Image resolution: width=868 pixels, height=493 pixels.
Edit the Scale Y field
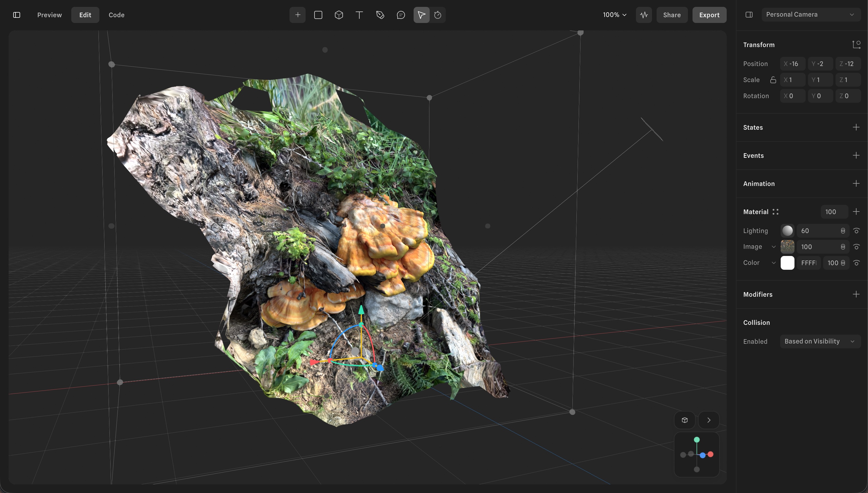click(x=820, y=80)
